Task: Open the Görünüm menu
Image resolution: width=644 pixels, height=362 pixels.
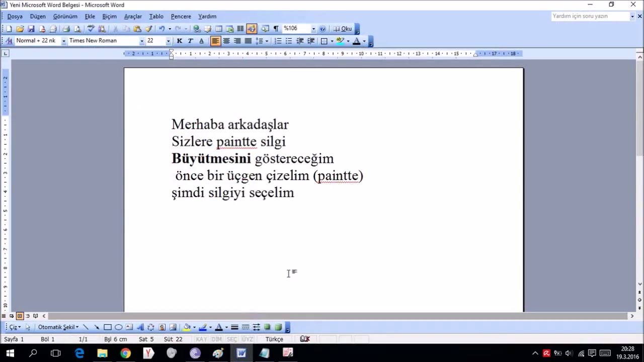Action: tap(65, 17)
